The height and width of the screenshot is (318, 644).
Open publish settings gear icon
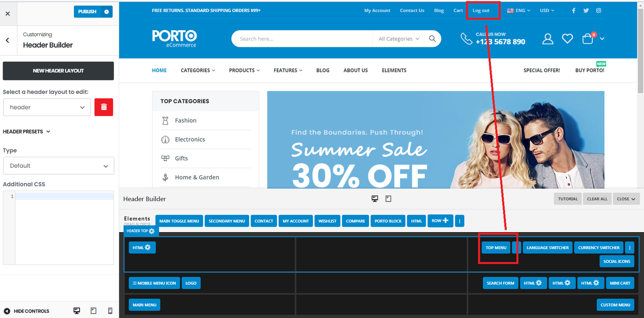tap(106, 12)
